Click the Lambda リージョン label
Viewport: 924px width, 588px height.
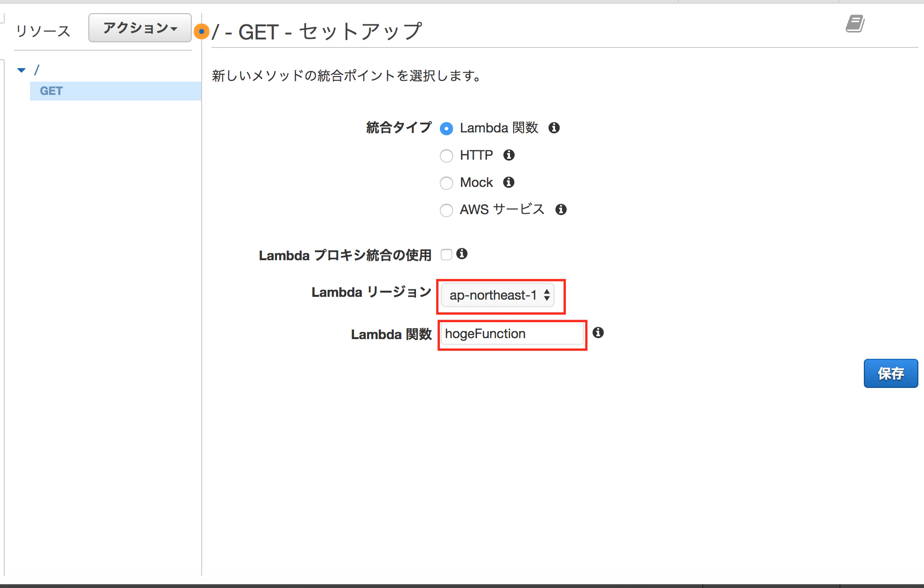[x=371, y=292]
